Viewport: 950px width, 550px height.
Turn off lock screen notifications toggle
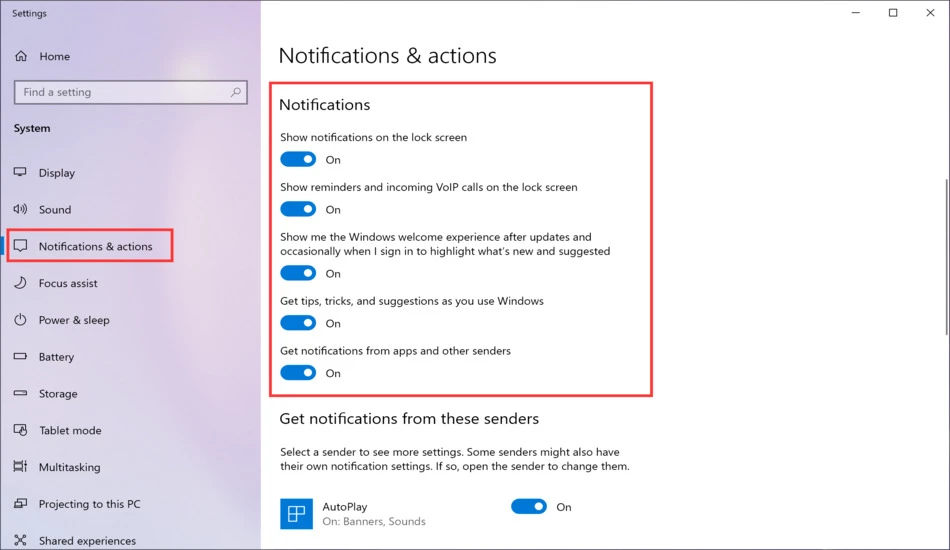(x=298, y=159)
